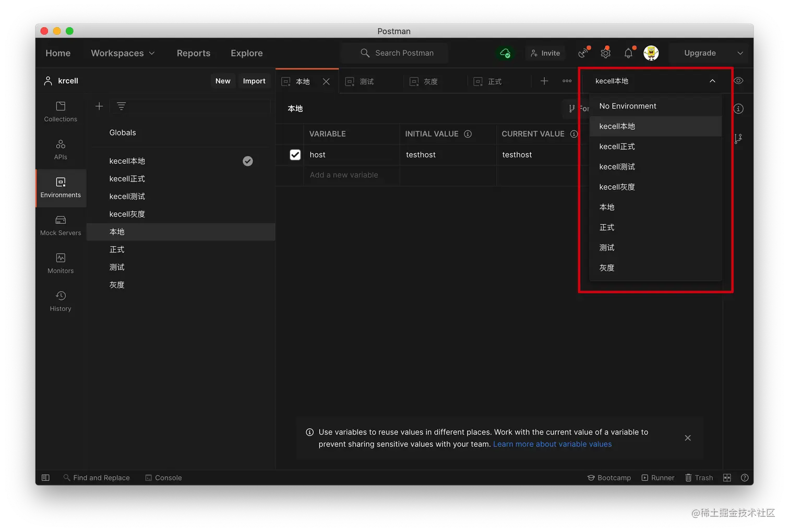This screenshot has width=789, height=532.
Task: Click the info icon in right sidebar
Action: 738,109
